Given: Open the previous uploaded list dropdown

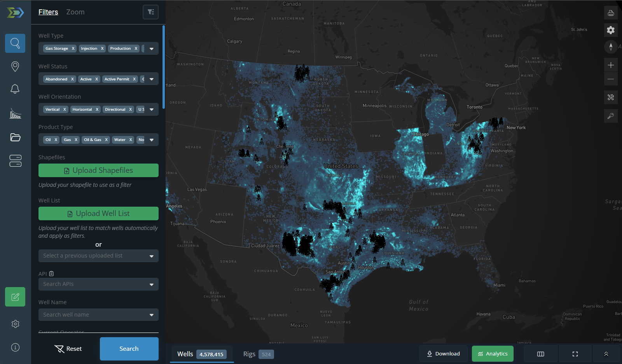Looking at the screenshot, I should (x=98, y=256).
